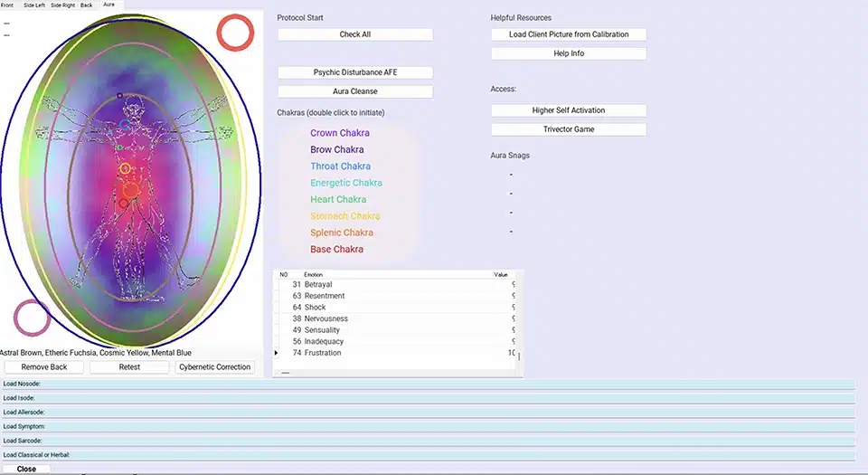Switch to the Side Left tab
The height and width of the screenshot is (475, 868).
coord(34,5)
